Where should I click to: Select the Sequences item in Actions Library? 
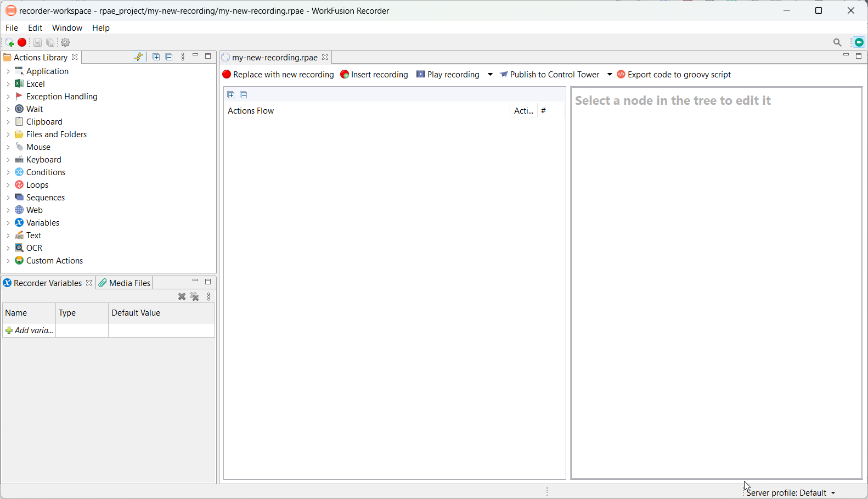[46, 198]
